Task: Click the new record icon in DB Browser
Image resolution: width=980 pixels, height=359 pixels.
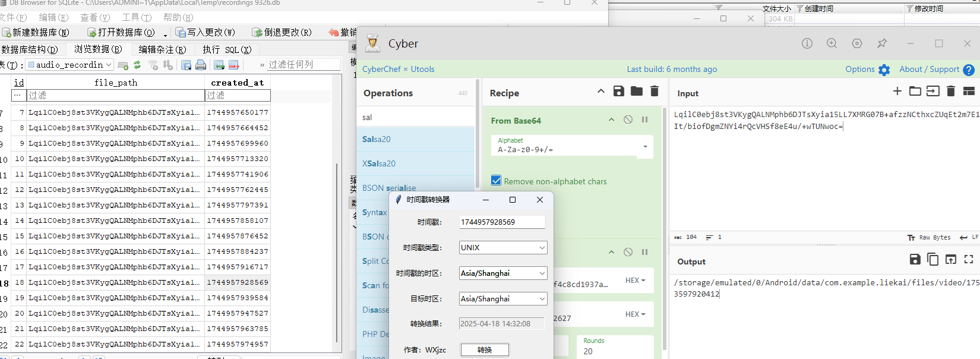Action: pos(123,65)
